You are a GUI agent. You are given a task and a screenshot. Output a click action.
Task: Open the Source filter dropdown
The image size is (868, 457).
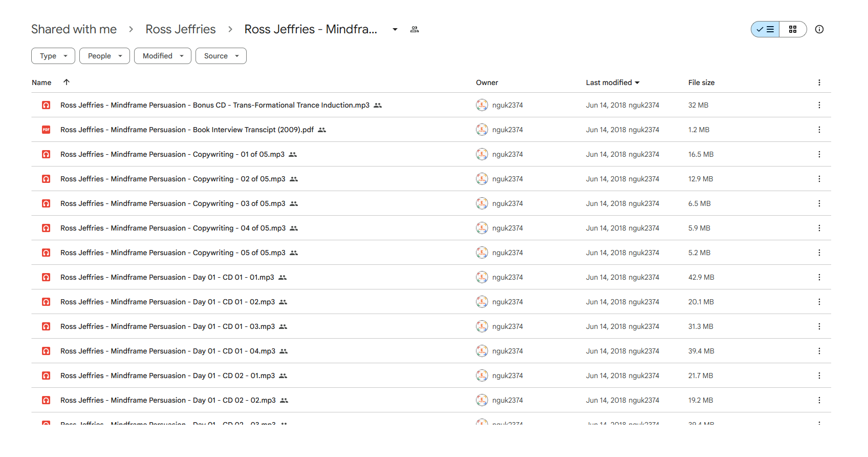tap(221, 56)
